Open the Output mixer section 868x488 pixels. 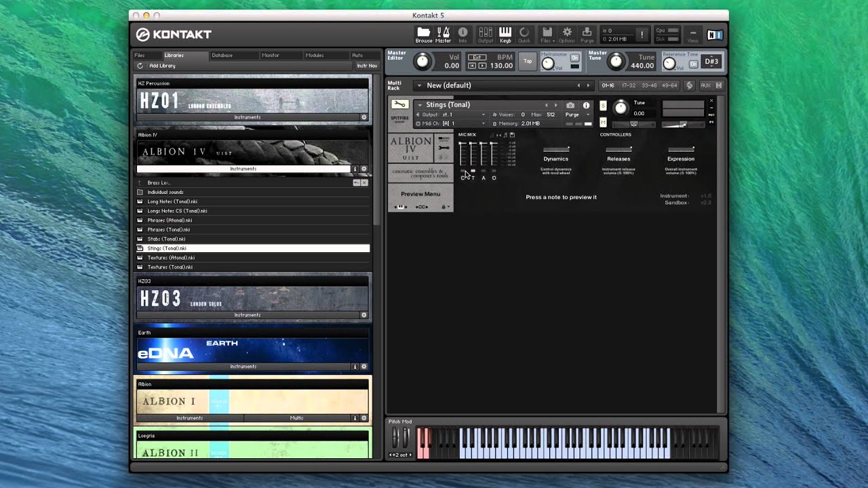click(486, 35)
